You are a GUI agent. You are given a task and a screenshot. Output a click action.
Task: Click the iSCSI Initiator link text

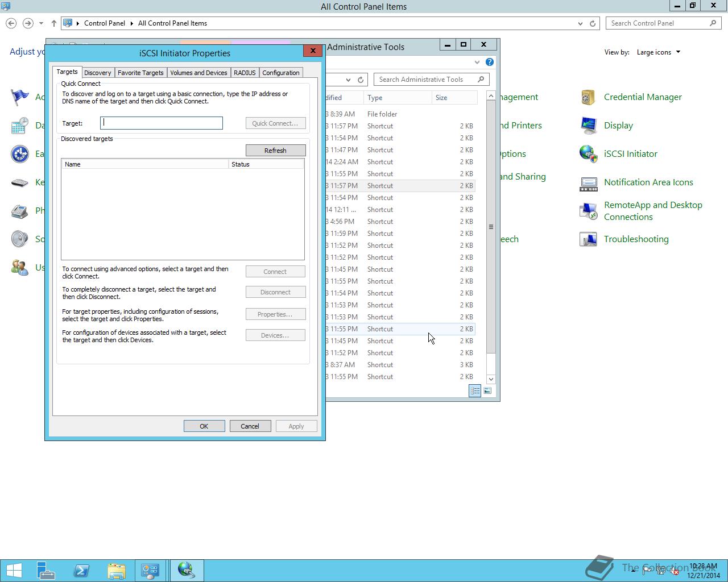(631, 154)
